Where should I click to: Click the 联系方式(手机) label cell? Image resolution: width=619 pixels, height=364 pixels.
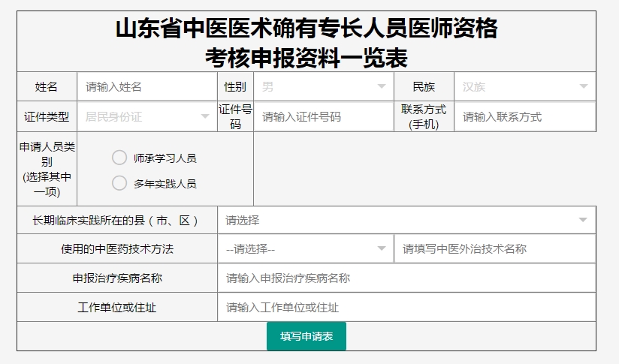click(x=424, y=116)
